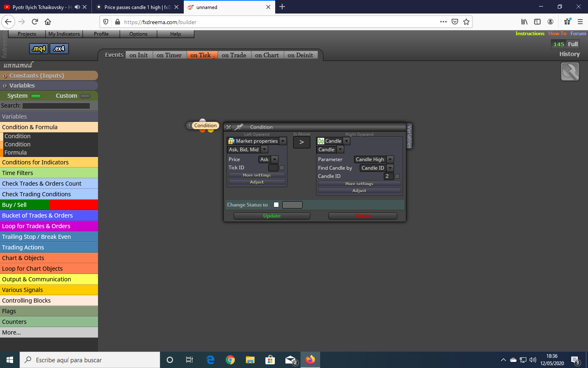Click the block Search input field
Viewport: 588px width, 368px height.
click(56, 106)
